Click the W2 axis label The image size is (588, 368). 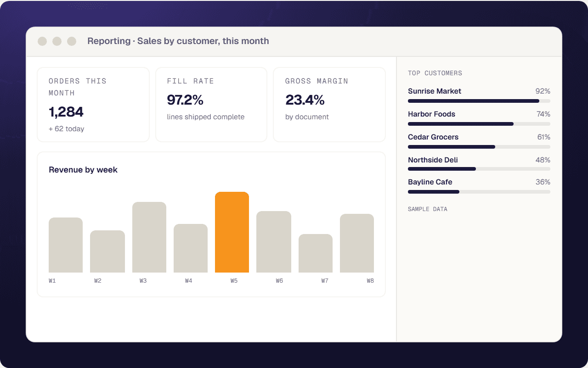[98, 280]
